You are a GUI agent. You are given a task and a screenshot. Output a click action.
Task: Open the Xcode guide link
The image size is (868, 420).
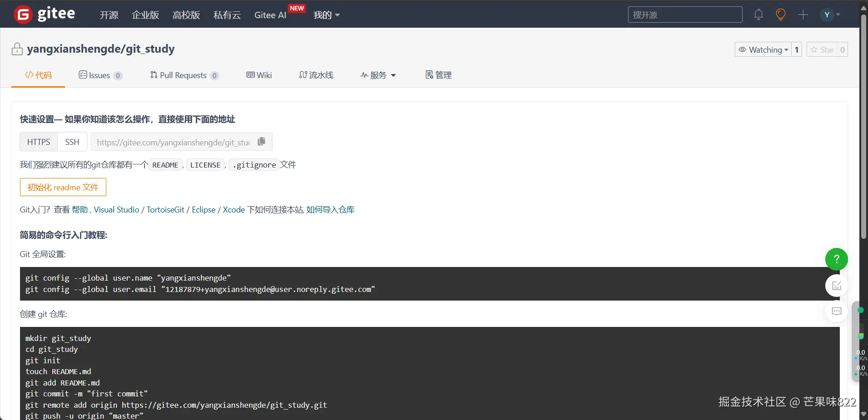point(234,210)
